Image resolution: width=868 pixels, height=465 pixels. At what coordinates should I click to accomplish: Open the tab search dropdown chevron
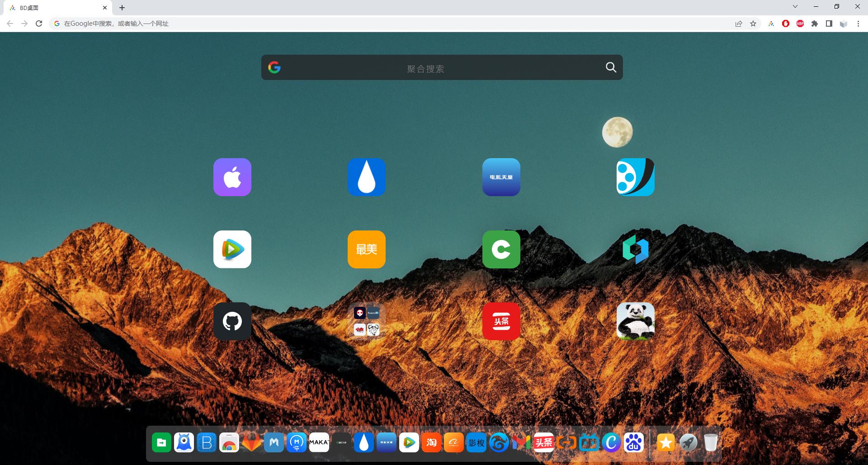tap(795, 7)
